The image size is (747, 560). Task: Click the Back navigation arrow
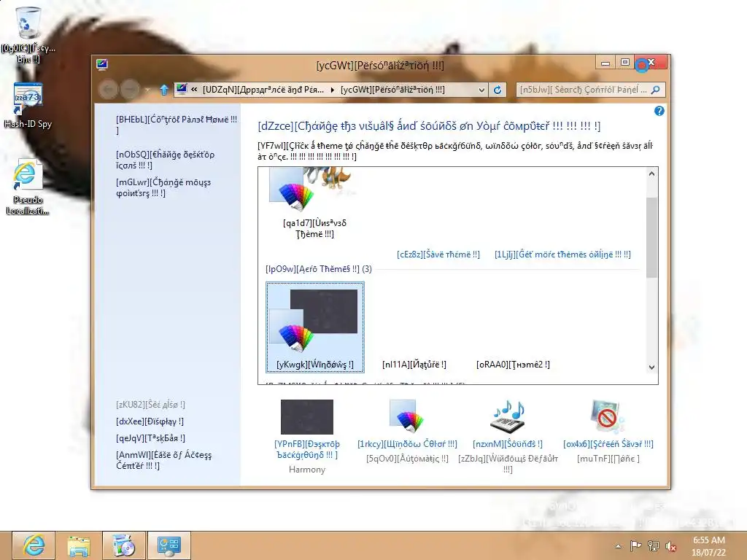[108, 90]
